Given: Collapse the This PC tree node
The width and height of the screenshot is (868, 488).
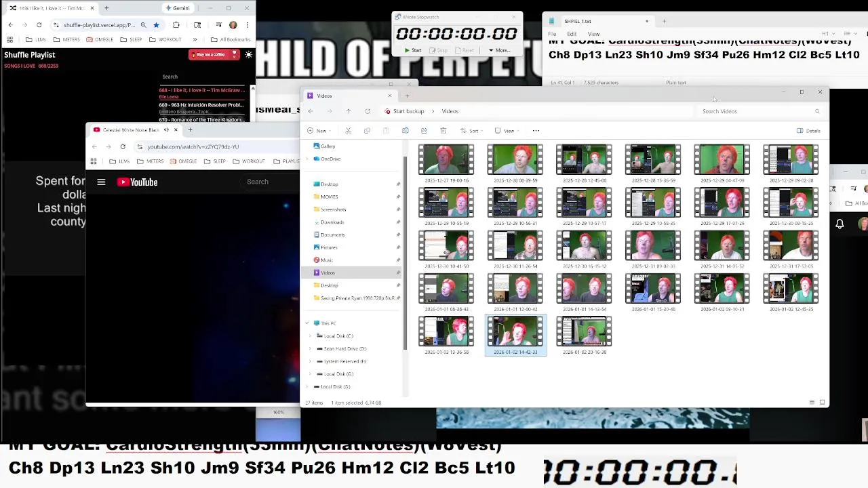Looking at the screenshot, I should click(307, 323).
